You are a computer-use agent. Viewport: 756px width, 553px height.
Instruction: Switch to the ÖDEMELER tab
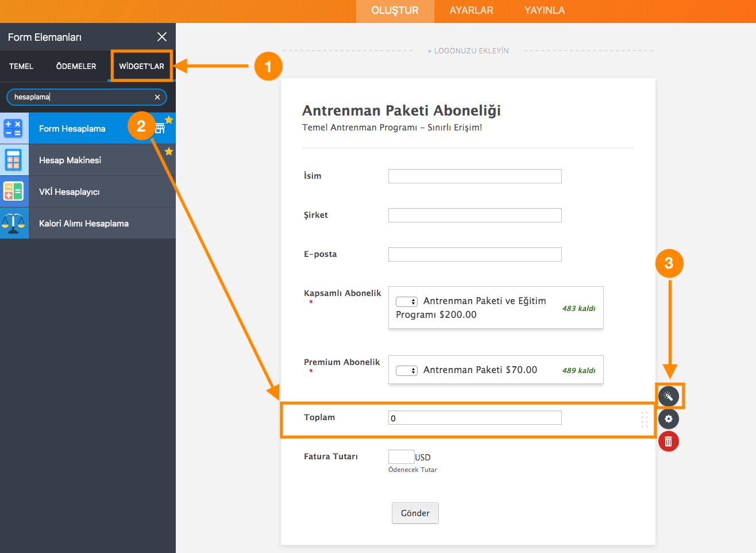(x=76, y=66)
